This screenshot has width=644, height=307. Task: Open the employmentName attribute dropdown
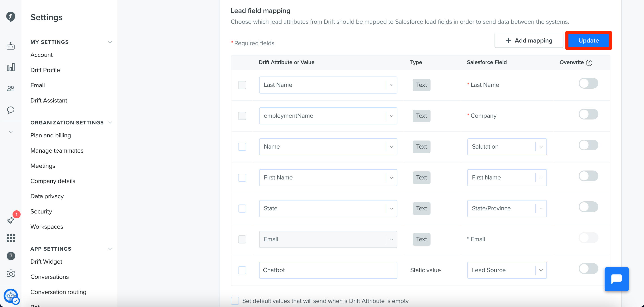pyautogui.click(x=328, y=116)
